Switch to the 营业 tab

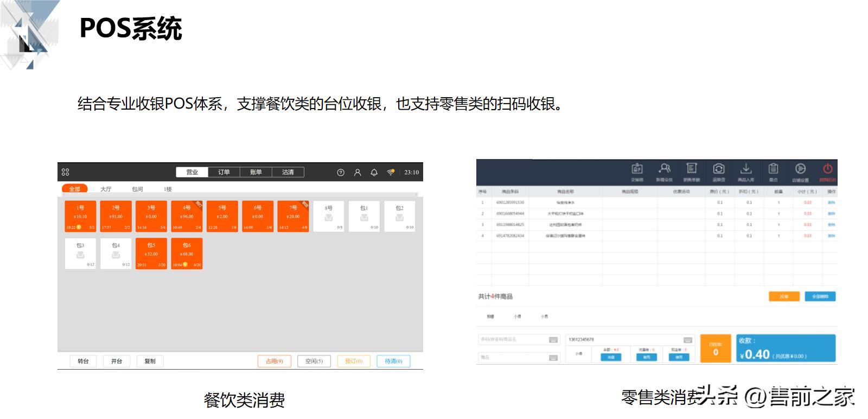tap(192, 172)
